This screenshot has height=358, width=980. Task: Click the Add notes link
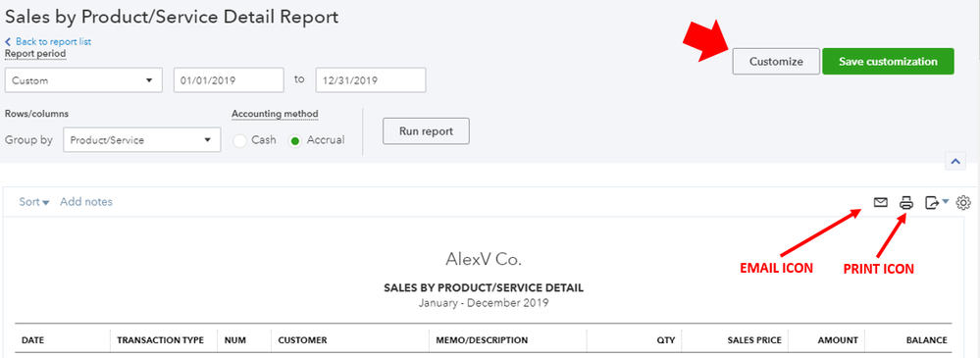[x=86, y=202]
